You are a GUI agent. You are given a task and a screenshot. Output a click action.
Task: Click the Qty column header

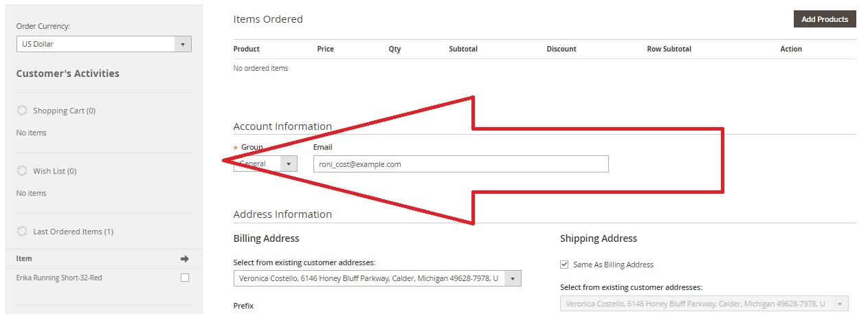click(x=394, y=49)
